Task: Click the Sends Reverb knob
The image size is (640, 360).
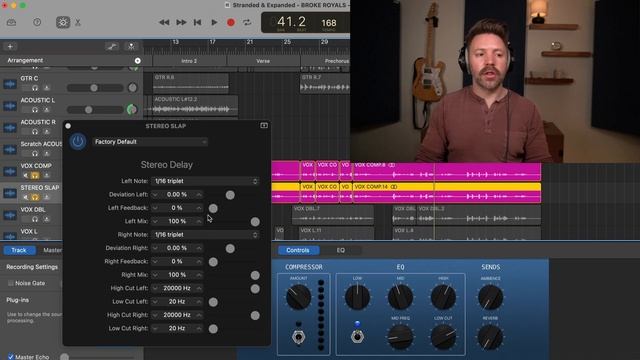Action: pos(490,337)
